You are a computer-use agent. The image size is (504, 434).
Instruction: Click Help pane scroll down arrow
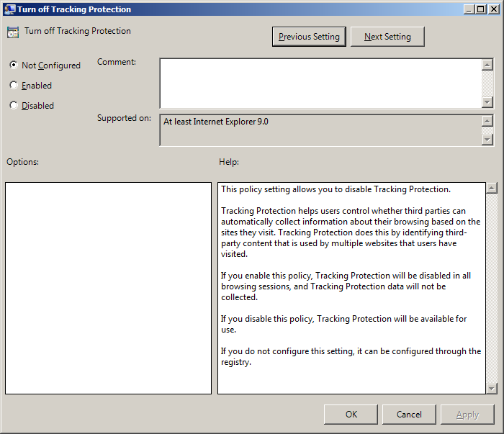pyautogui.click(x=492, y=388)
